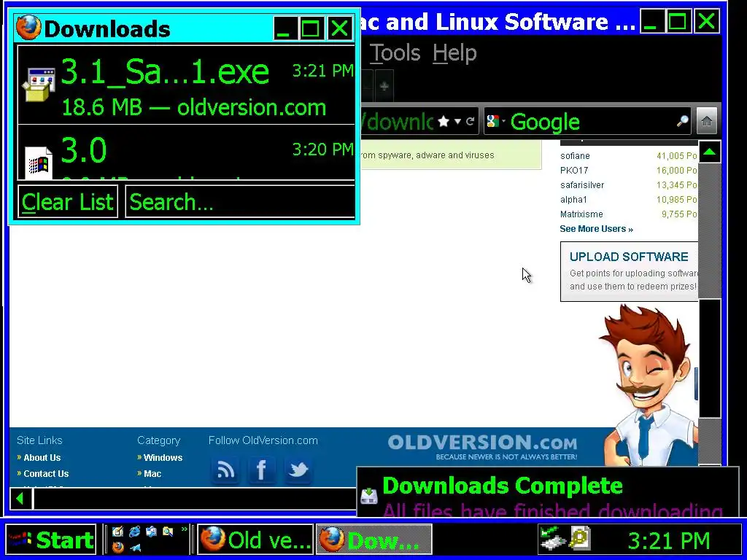Focus the Search field in Downloads window
Screen dimensions: 747x560
point(240,201)
